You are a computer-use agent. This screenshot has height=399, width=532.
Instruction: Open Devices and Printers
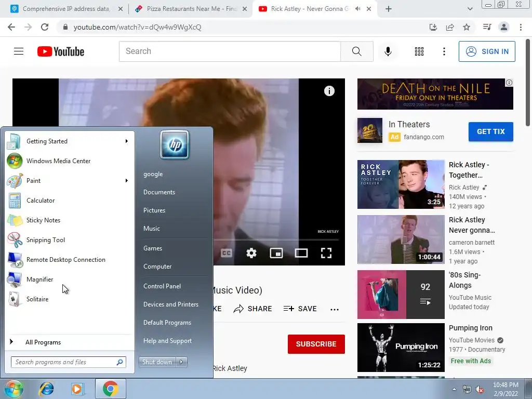pos(170,304)
